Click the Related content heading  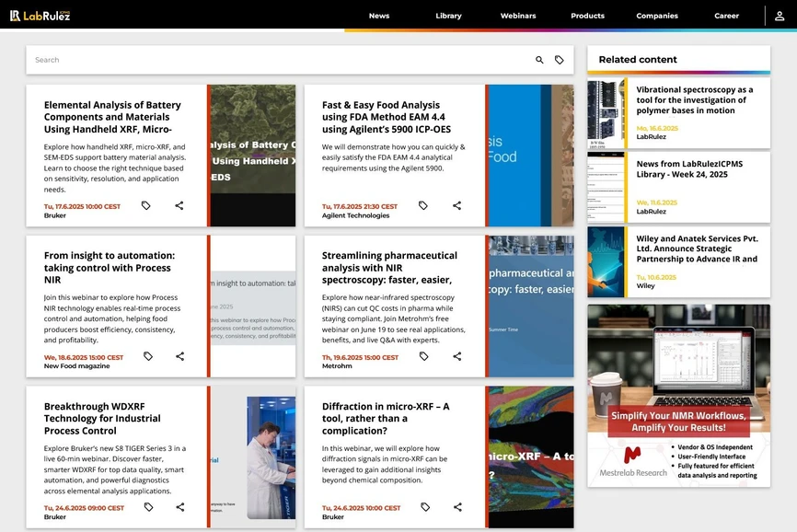tap(638, 60)
